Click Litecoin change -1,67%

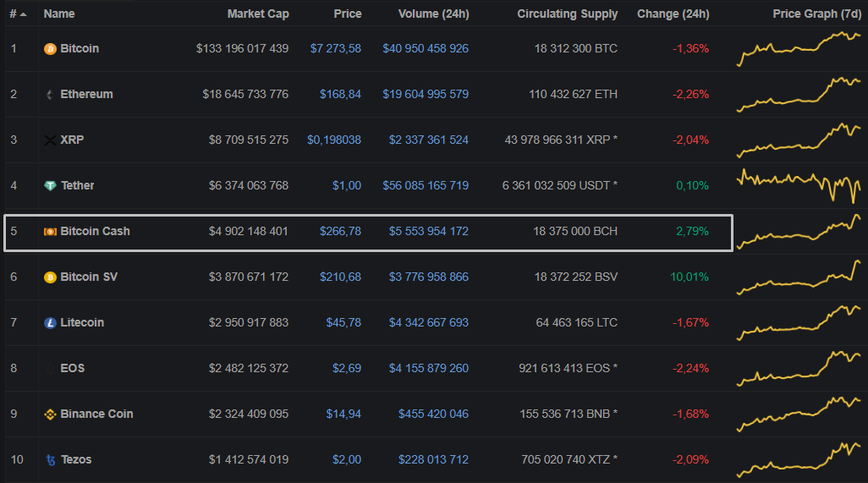point(690,322)
